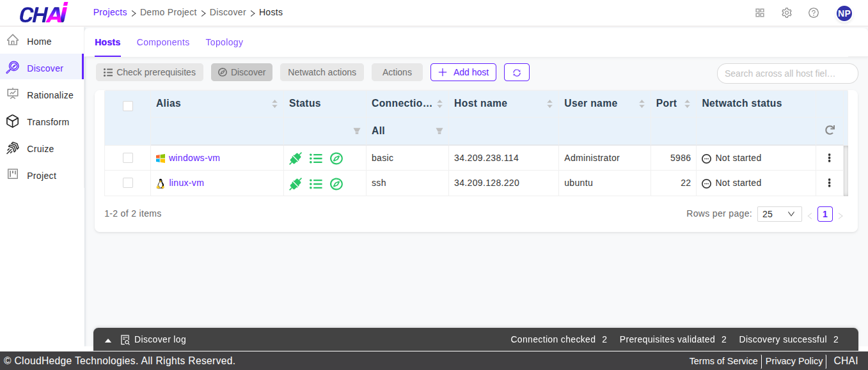
Task: Open the three-dot menu for linux-vm row
Action: point(829,183)
